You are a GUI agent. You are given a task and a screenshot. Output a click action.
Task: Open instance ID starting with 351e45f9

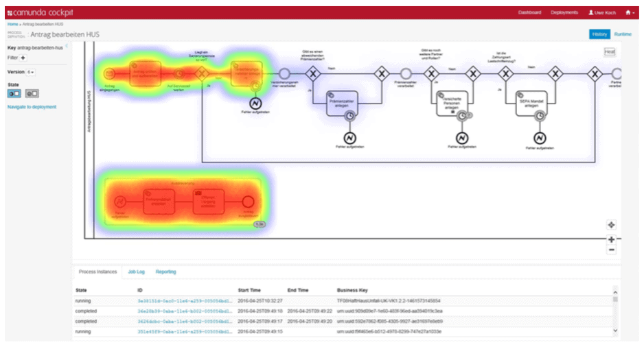(x=185, y=332)
